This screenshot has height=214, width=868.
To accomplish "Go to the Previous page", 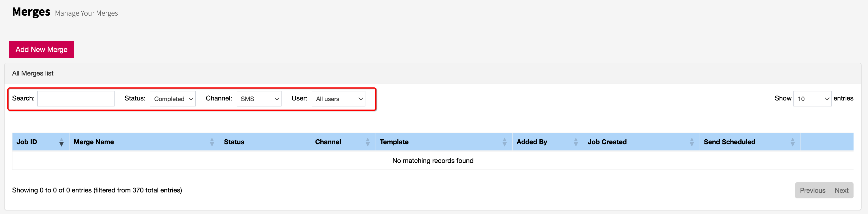I will point(812,190).
